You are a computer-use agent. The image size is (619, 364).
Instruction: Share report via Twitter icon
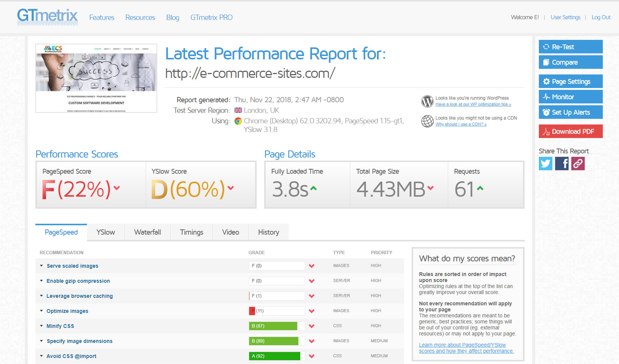[x=546, y=164]
